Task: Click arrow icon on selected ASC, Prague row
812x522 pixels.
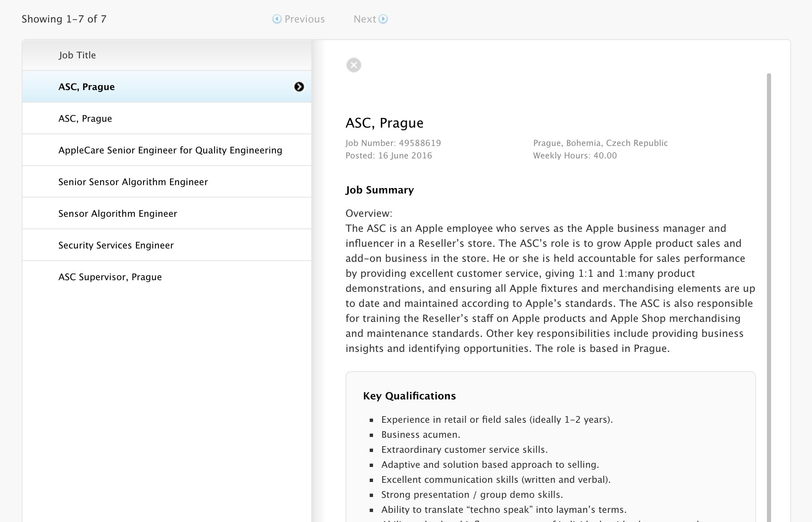Action: (299, 87)
